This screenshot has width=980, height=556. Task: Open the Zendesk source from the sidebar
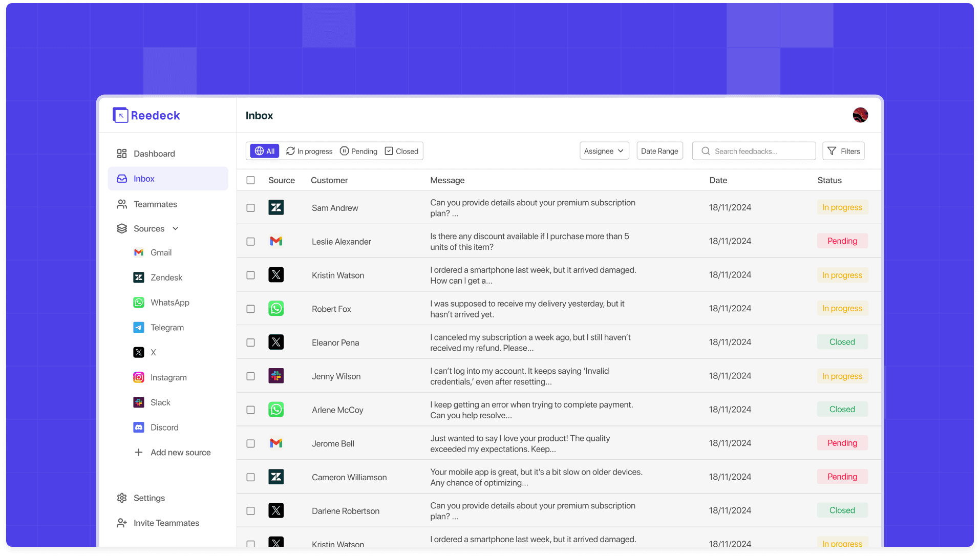[138, 277]
